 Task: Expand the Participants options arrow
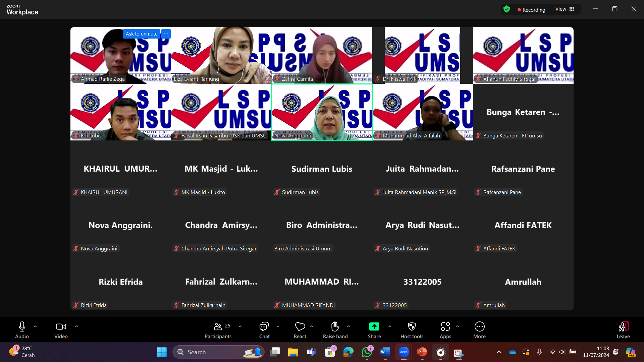(240, 326)
